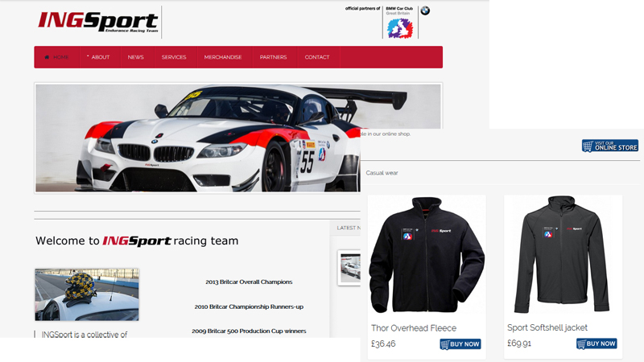Click the BMW Car Club Great Britain emblem

400,28
